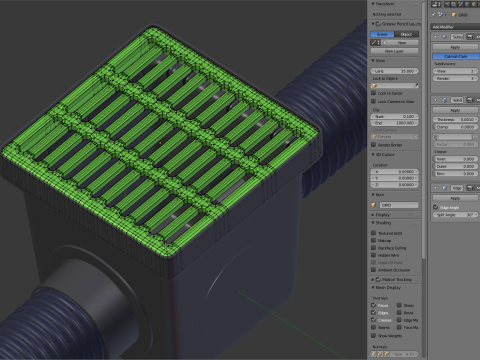Enable Matcap checkbox
The width and height of the screenshot is (480, 360).
pos(374,240)
